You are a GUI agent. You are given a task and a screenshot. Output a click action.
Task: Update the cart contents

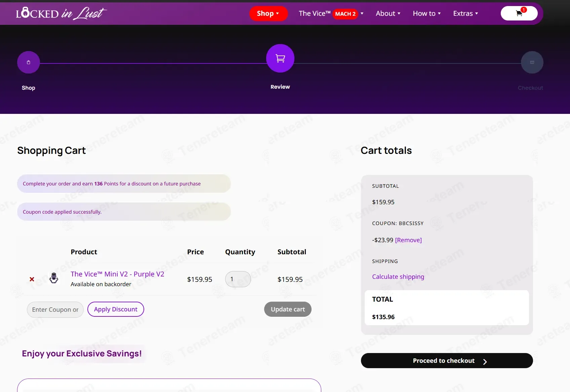[x=288, y=309]
